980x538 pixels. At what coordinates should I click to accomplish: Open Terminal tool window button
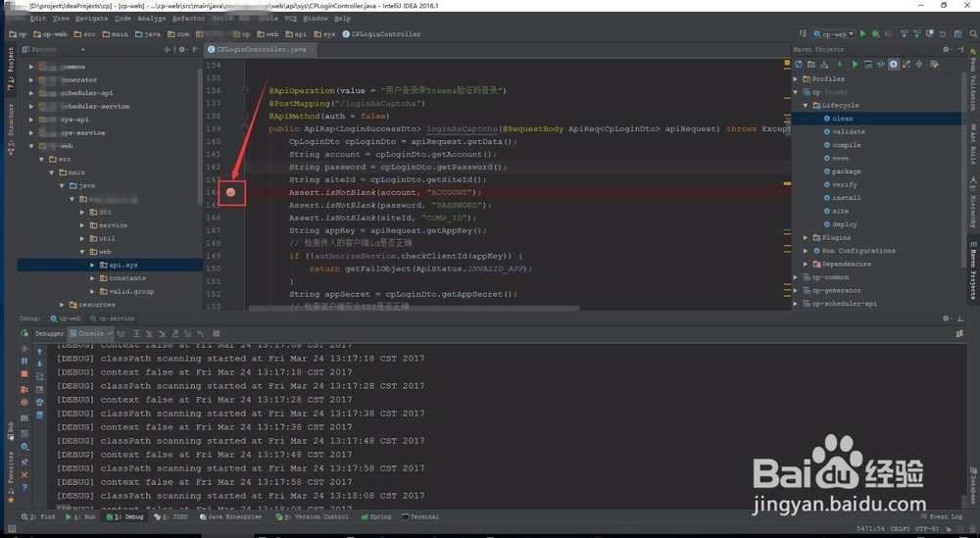tap(420, 516)
